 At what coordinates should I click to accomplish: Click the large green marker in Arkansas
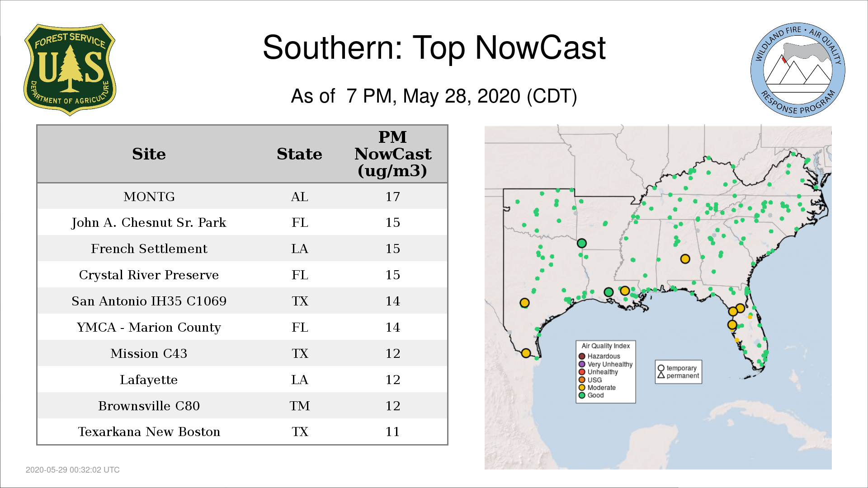click(582, 243)
